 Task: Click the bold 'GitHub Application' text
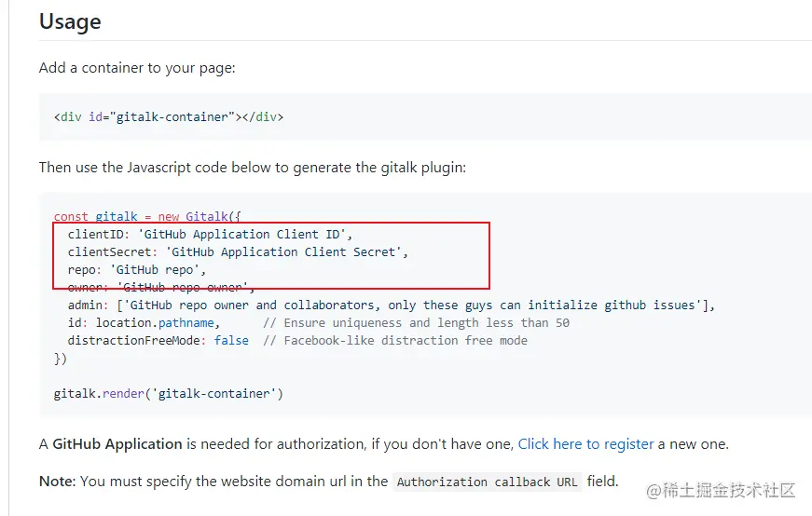pos(117,444)
